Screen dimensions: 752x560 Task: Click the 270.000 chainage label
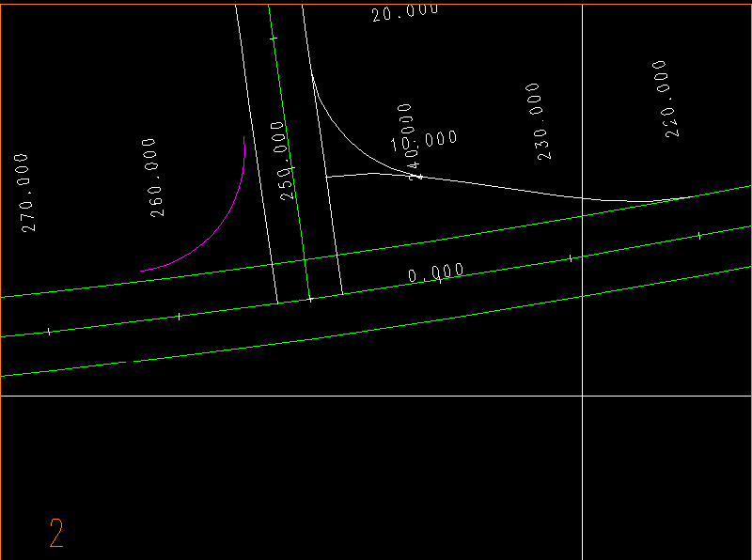(28, 193)
